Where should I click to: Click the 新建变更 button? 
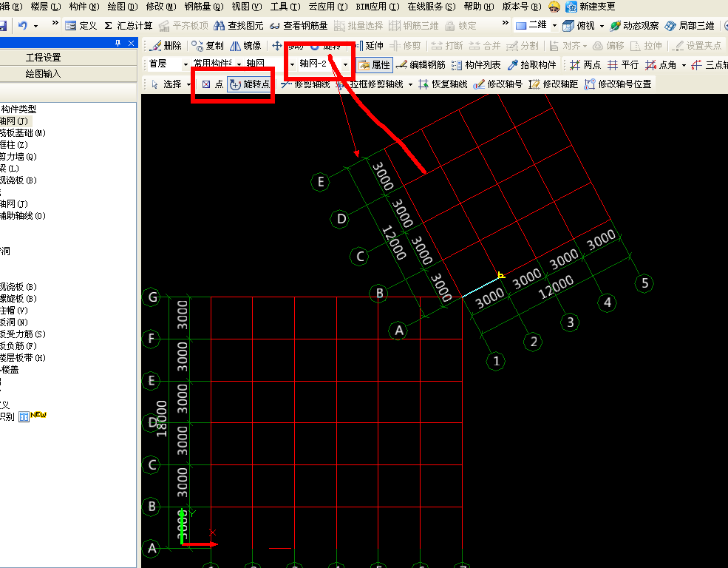tap(591, 7)
